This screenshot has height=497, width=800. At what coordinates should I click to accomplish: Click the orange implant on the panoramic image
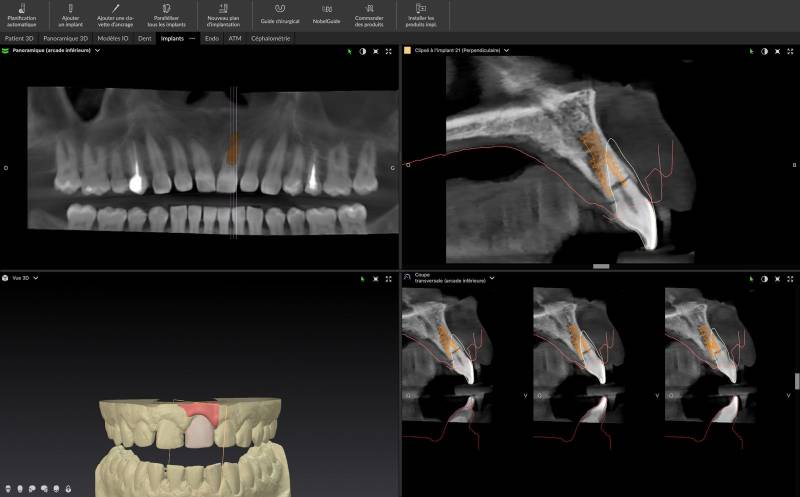[232, 150]
